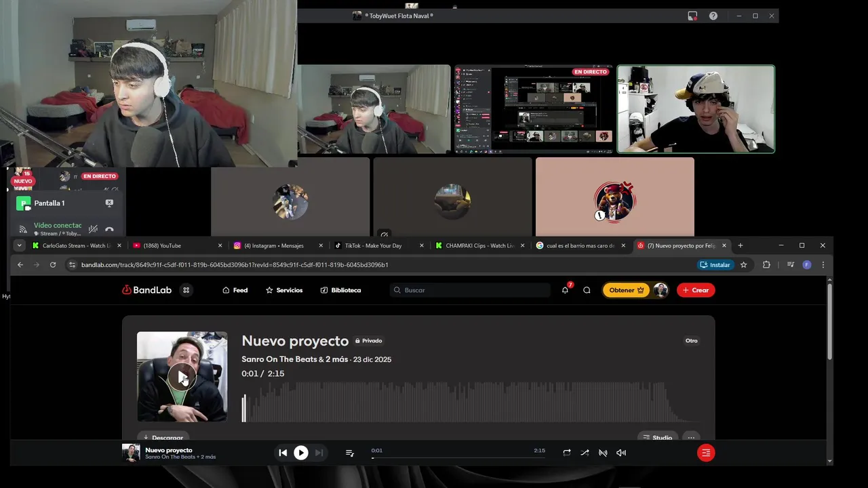Switch to the CarloGato Stream tab
The height and width of the screenshot is (488, 868).
(x=76, y=245)
